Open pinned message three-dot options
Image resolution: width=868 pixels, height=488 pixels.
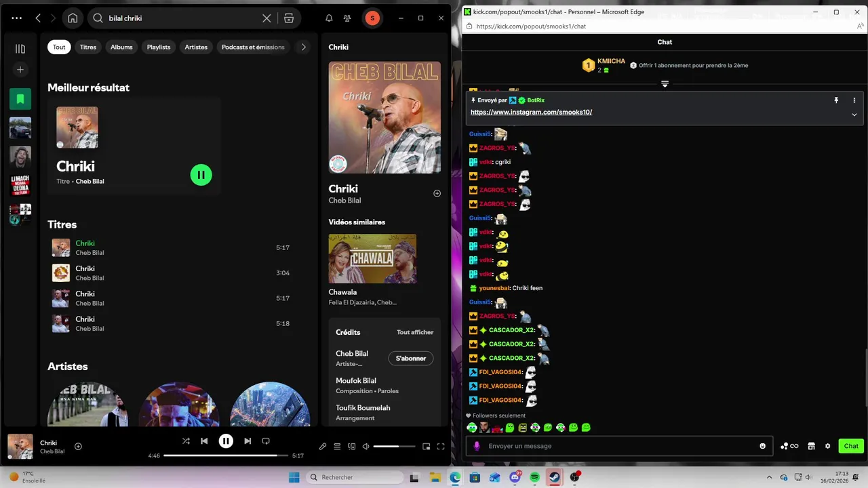(854, 100)
